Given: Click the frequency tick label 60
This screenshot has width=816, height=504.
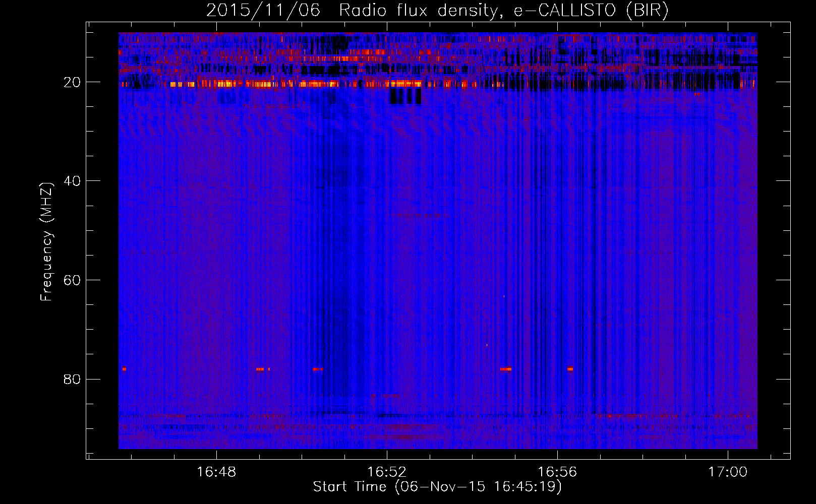Looking at the screenshot, I should 73,280.
